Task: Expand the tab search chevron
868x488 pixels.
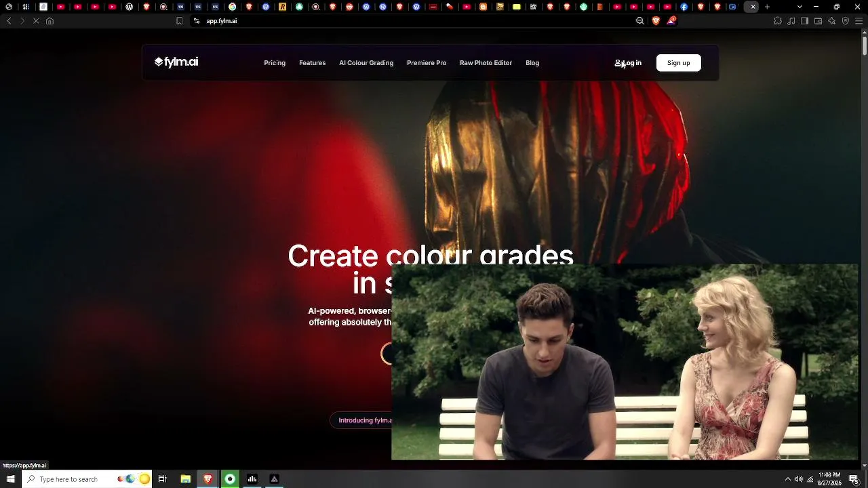Action: coord(800,7)
